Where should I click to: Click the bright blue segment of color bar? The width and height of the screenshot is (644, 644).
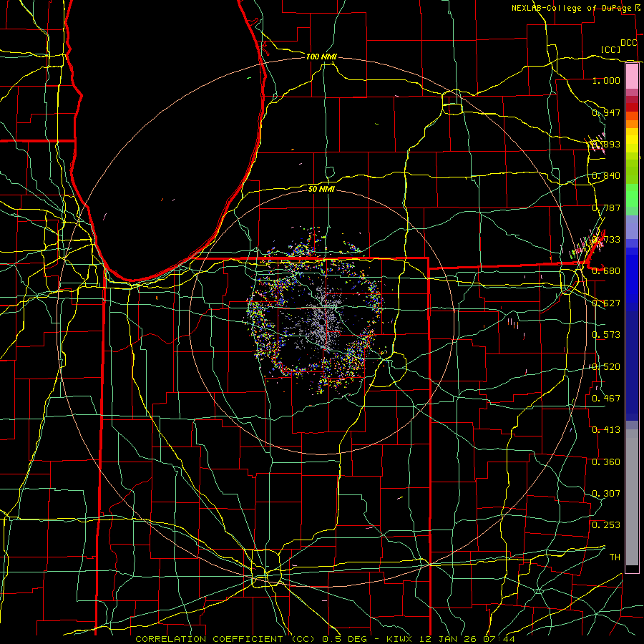(632, 279)
